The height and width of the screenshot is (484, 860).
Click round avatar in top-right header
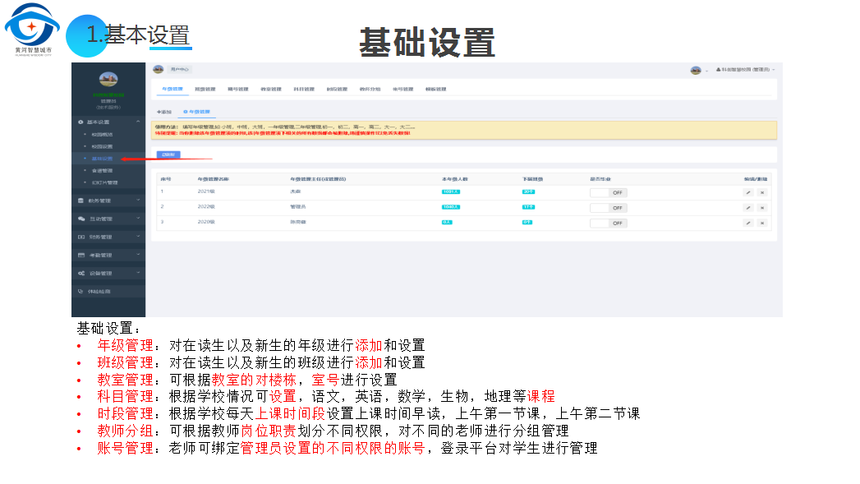(695, 70)
